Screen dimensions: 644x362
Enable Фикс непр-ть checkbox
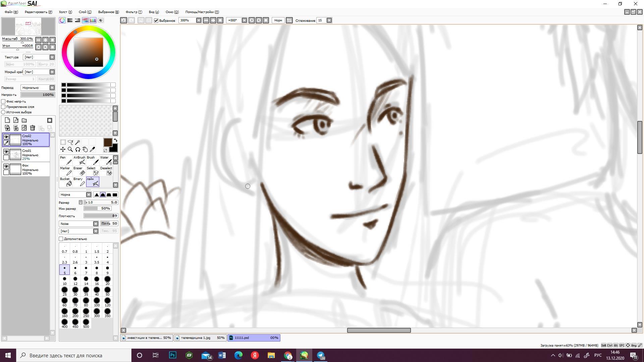click(3, 101)
